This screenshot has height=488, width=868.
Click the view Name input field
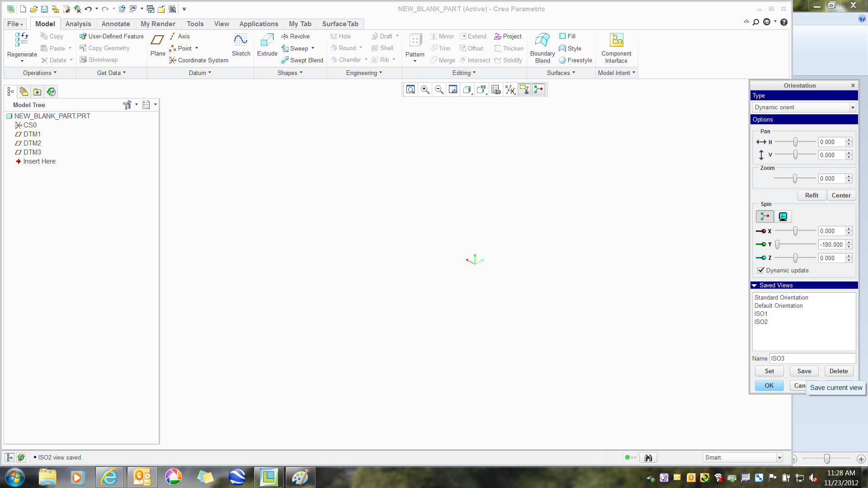(812, 358)
